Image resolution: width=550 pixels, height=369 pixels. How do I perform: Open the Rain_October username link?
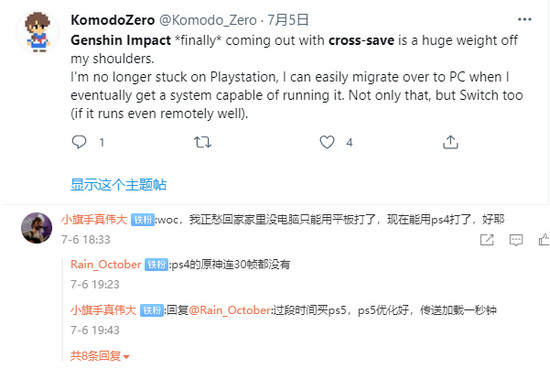coord(106,264)
